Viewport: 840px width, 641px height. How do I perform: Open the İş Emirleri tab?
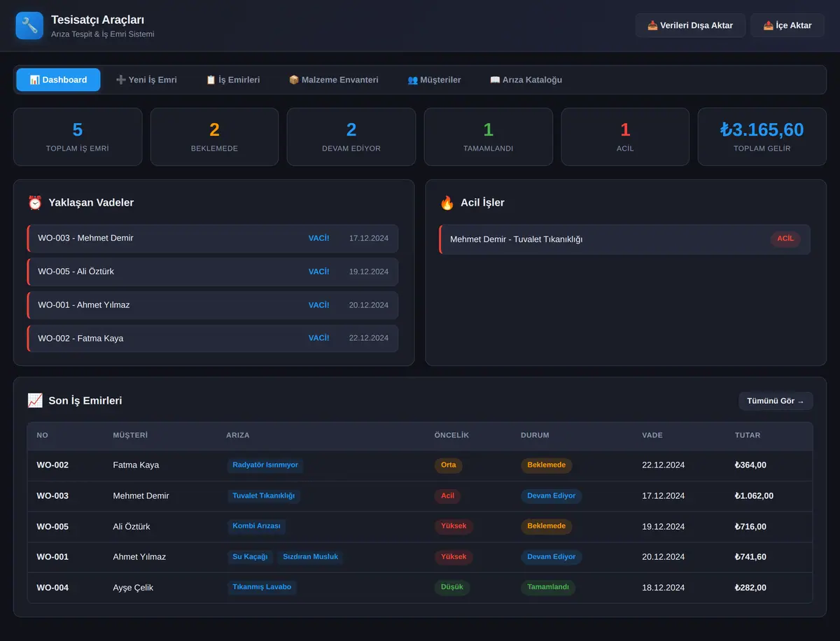(233, 80)
